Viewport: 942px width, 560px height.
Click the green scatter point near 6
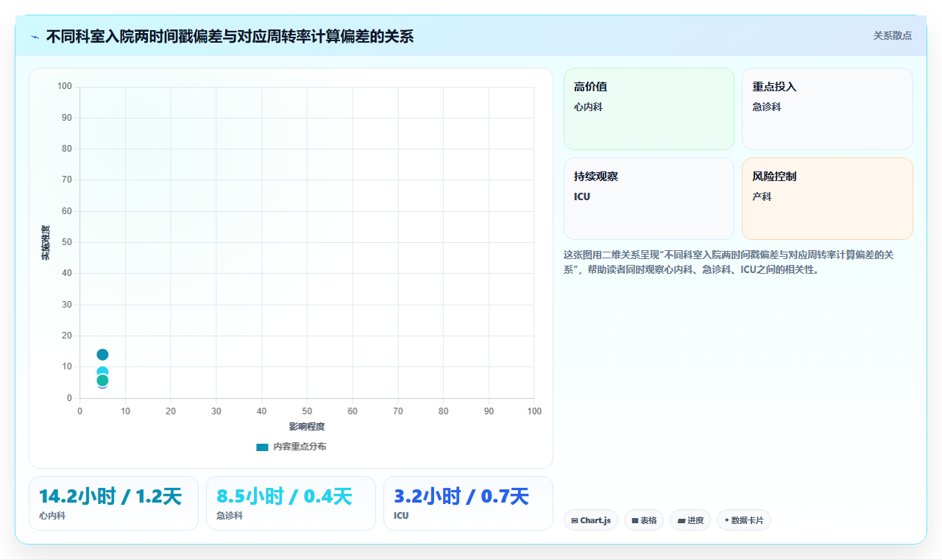tap(102, 380)
